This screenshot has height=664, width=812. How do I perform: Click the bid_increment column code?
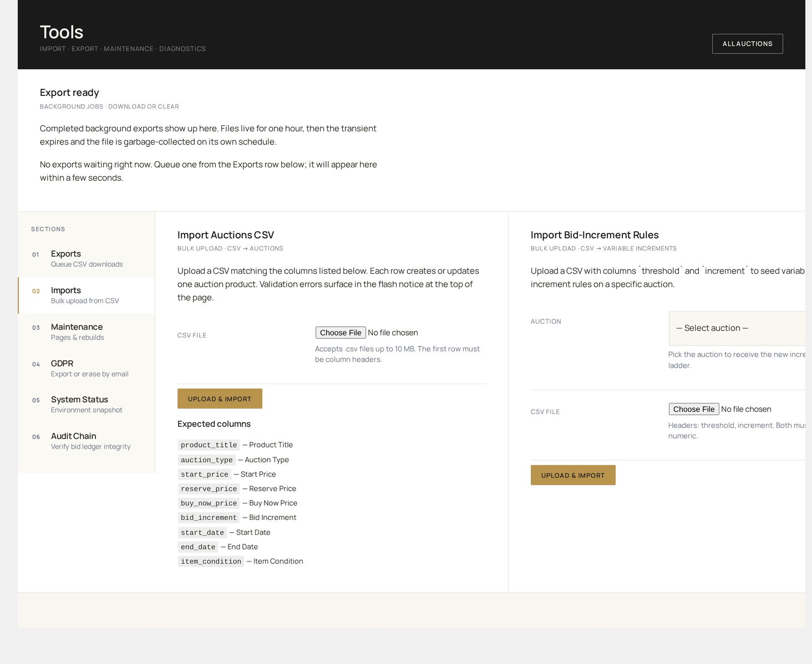[x=209, y=518]
